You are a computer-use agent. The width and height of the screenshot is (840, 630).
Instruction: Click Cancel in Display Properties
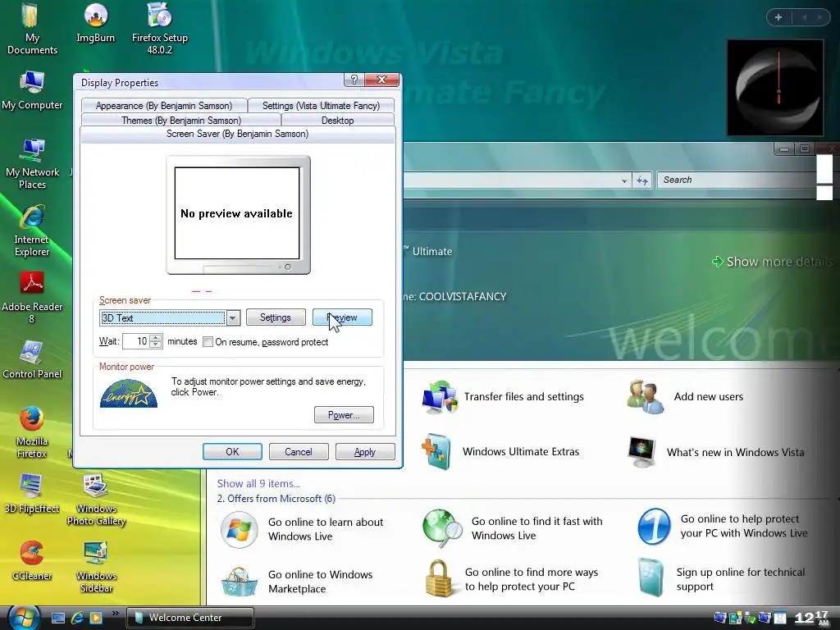coord(299,452)
